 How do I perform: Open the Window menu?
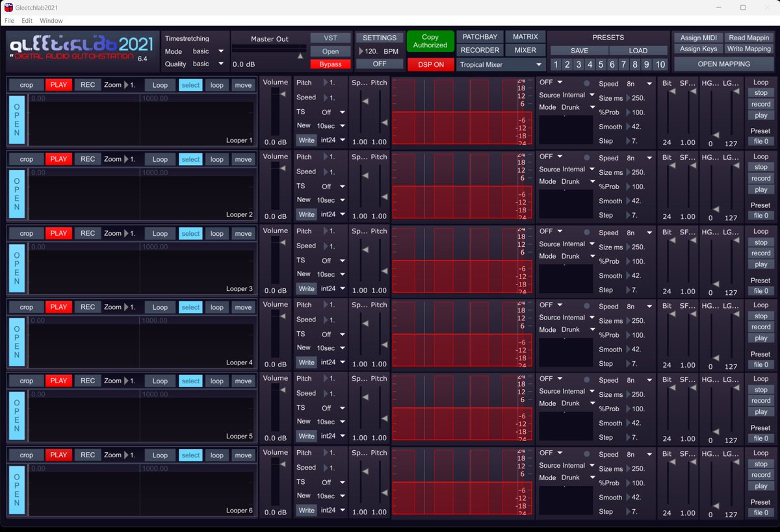click(51, 21)
